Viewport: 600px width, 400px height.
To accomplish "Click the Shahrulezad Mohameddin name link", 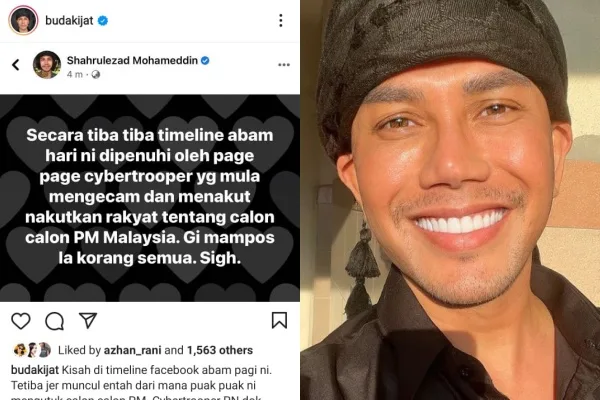I will [x=132, y=60].
